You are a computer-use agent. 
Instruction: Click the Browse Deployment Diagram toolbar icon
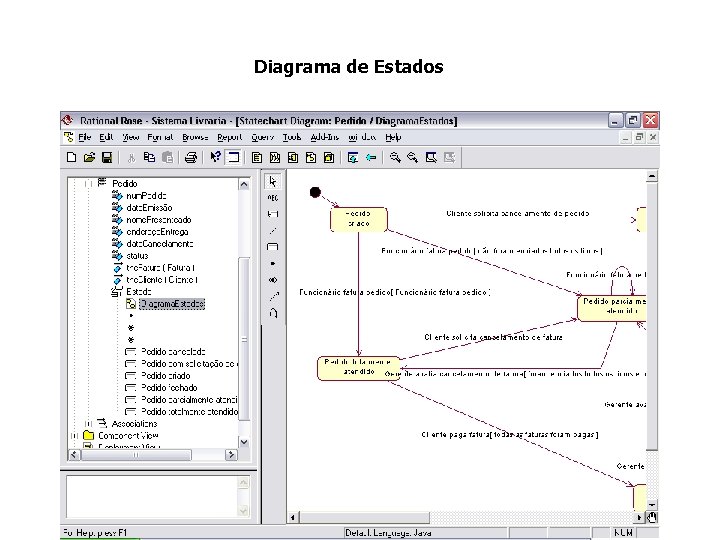pyautogui.click(x=329, y=158)
